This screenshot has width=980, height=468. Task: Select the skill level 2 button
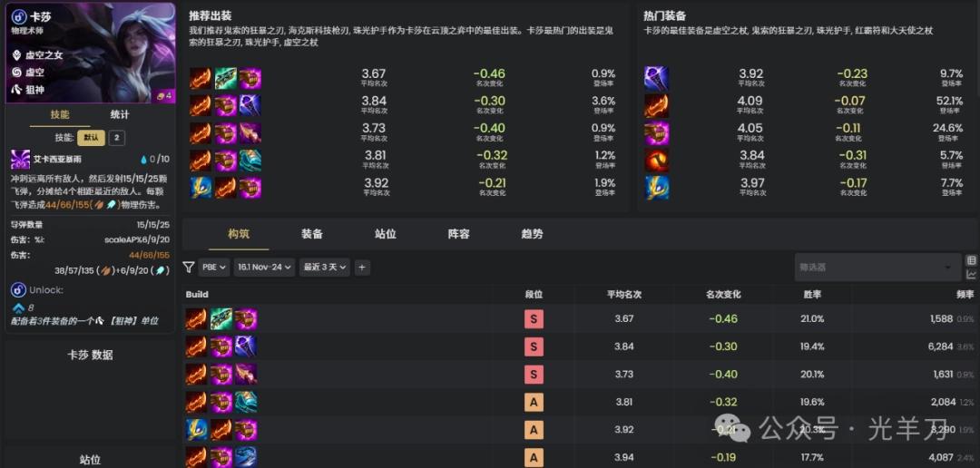116,138
